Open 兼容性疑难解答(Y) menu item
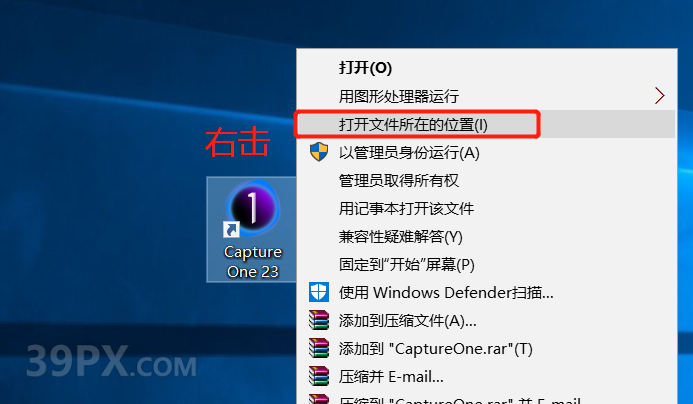 point(487,236)
